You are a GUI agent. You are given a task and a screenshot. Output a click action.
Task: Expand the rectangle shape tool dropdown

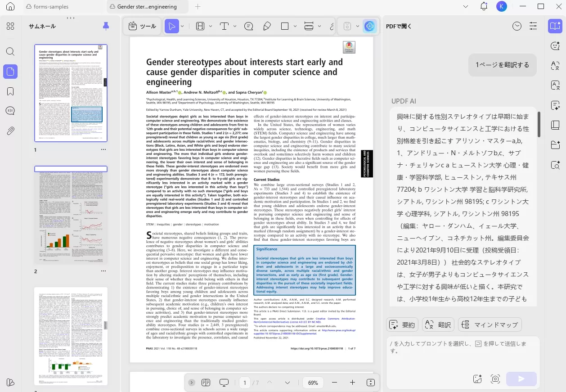pos(296,27)
